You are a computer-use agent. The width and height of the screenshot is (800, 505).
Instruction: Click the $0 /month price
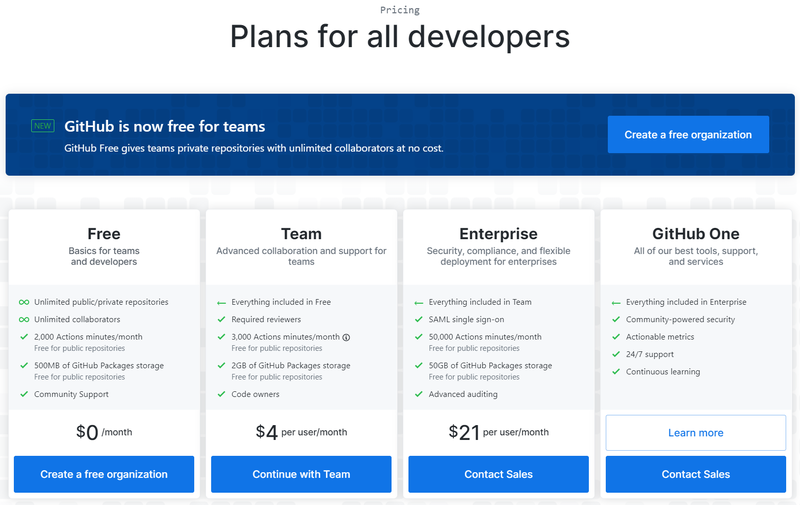pos(104,432)
